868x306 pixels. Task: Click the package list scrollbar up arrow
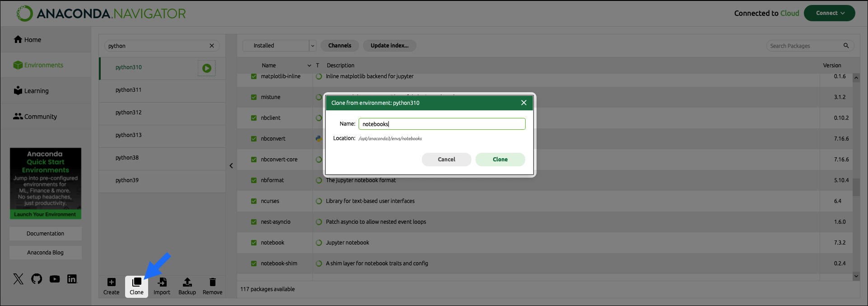pyautogui.click(x=856, y=78)
